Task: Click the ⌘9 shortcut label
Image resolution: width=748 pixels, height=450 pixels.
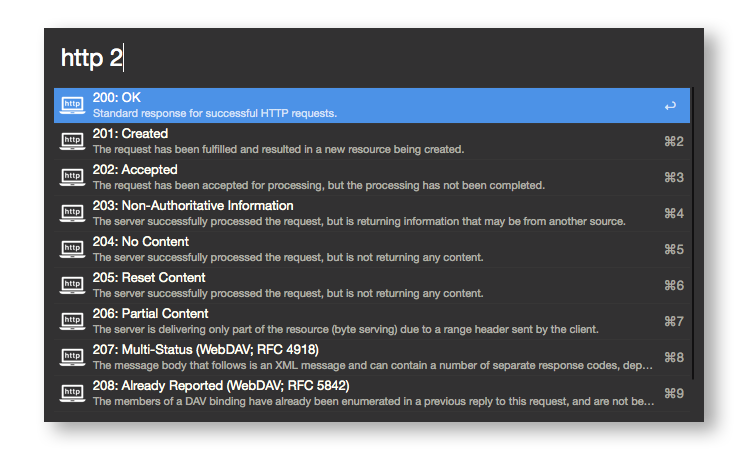Action: [673, 394]
